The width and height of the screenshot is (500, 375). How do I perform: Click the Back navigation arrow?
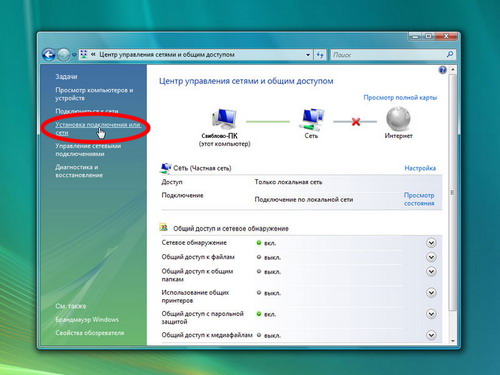tap(49, 55)
